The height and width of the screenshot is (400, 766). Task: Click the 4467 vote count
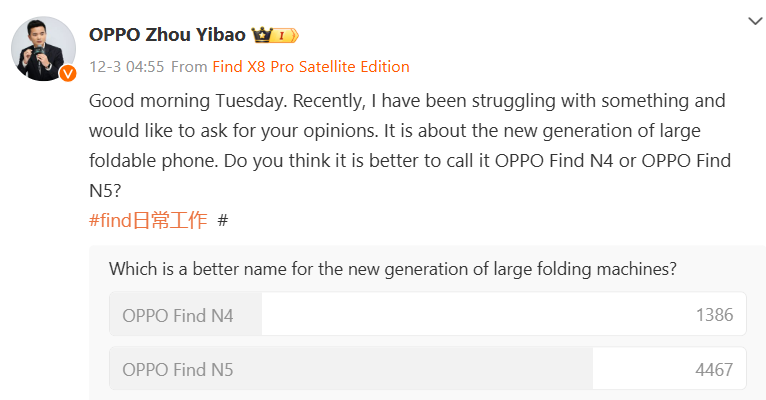click(714, 370)
